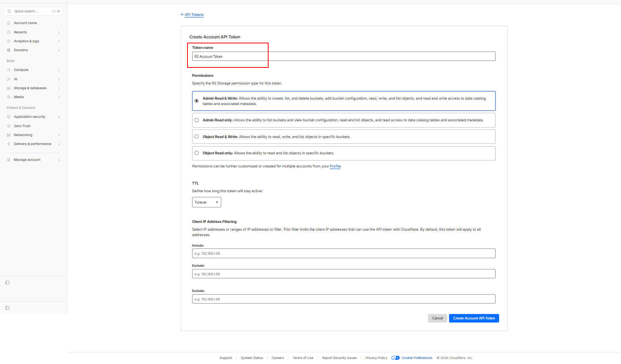Open the TTL Forever dropdown
Viewport: 621px width, 364px height.
[206, 202]
